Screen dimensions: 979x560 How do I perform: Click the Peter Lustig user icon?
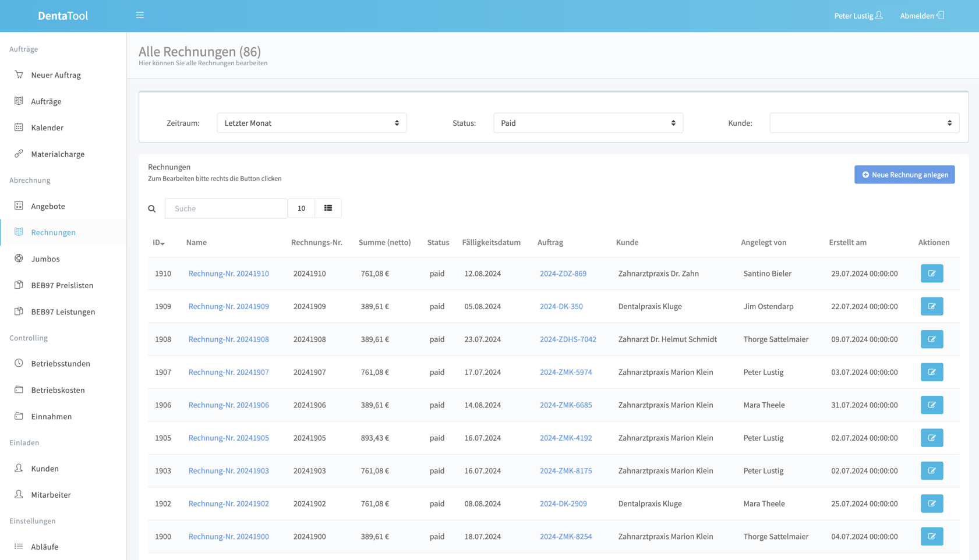coord(879,15)
